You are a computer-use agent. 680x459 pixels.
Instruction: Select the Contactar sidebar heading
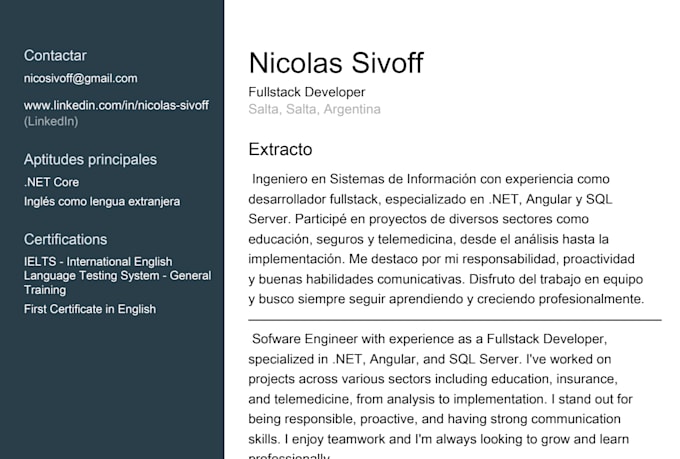55,56
